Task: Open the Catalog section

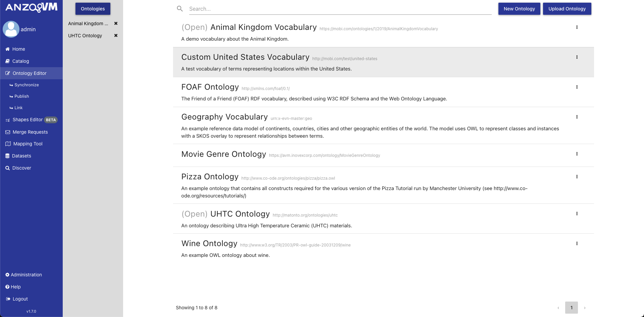Action: pyautogui.click(x=20, y=61)
